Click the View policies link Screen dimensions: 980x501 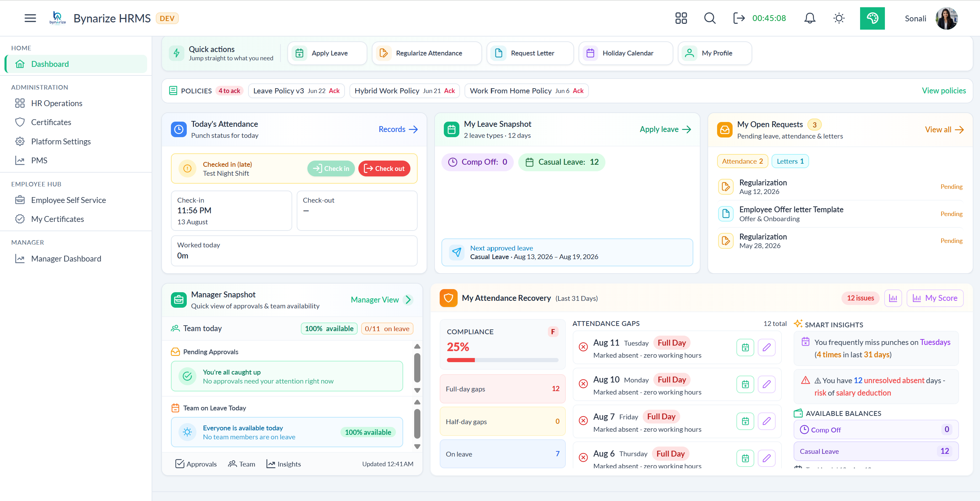pos(943,91)
